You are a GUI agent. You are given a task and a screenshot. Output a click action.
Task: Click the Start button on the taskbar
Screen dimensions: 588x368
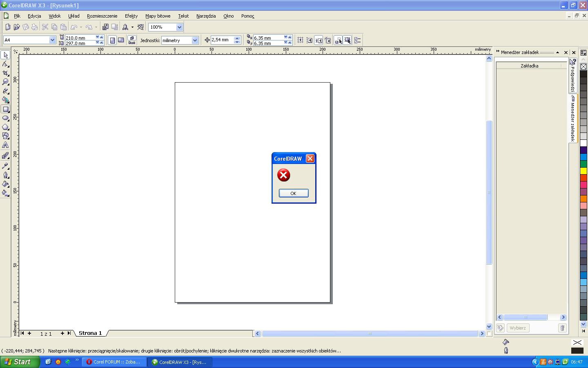[20, 362]
